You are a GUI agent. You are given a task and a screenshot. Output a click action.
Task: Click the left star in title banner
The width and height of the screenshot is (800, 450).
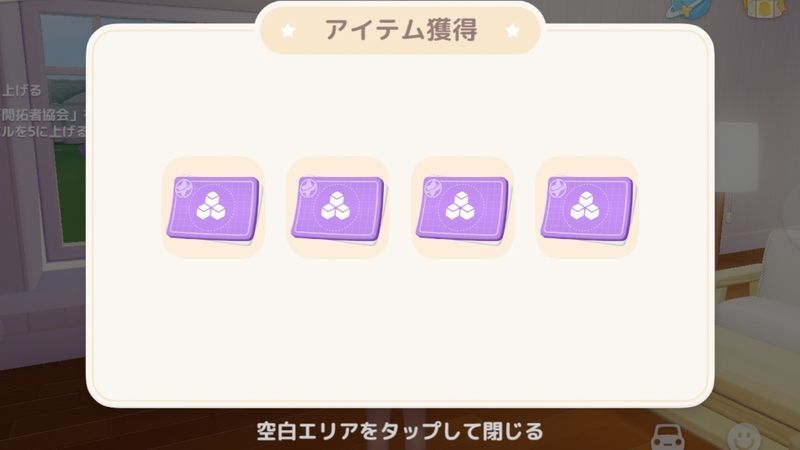[288, 31]
